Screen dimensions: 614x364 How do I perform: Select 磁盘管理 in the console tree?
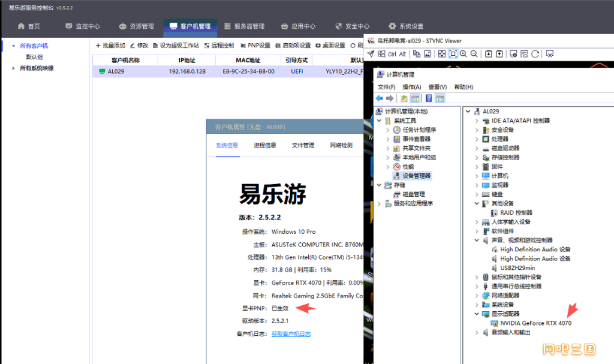point(414,194)
